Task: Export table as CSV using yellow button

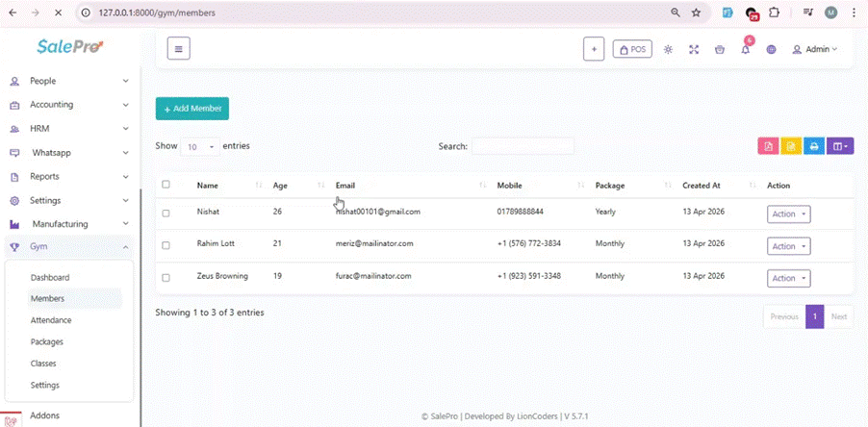Action: click(x=791, y=146)
